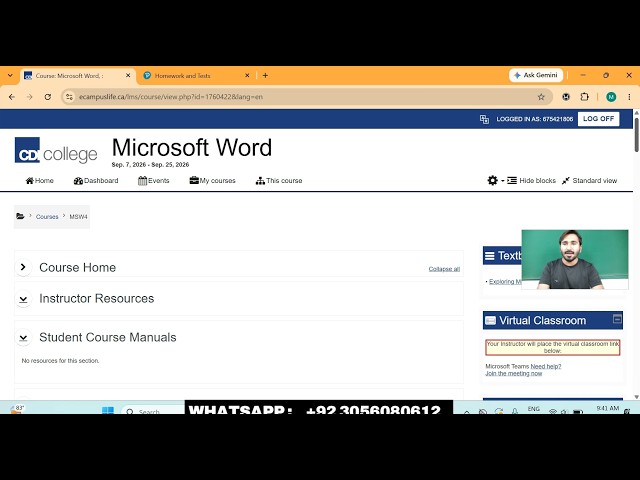Open This course menu
The width and height of the screenshot is (640, 480).
click(279, 180)
